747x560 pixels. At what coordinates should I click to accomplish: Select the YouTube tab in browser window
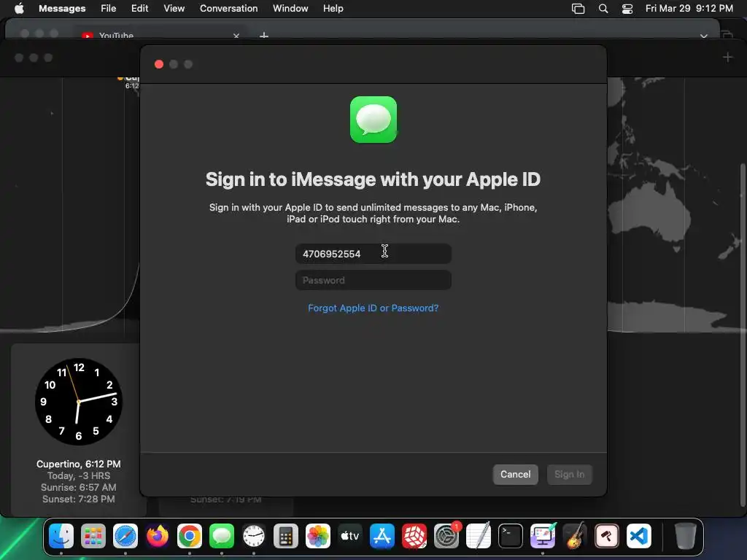click(160, 35)
